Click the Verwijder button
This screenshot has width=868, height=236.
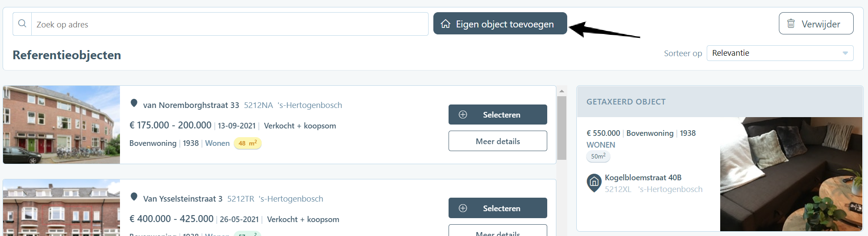point(816,24)
